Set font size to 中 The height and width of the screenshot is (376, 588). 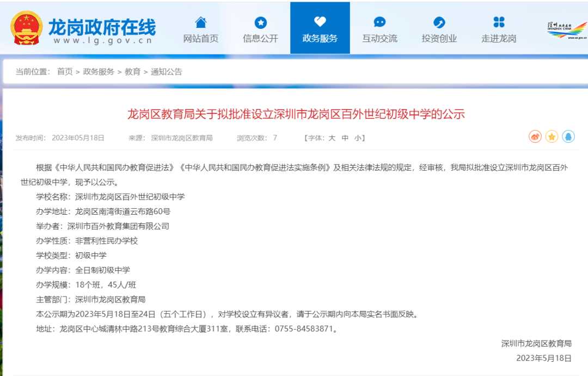(345, 138)
